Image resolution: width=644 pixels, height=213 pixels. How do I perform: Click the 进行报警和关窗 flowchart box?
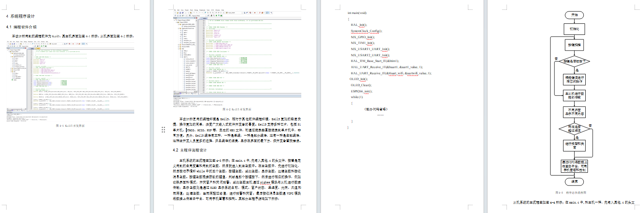pos(574,145)
